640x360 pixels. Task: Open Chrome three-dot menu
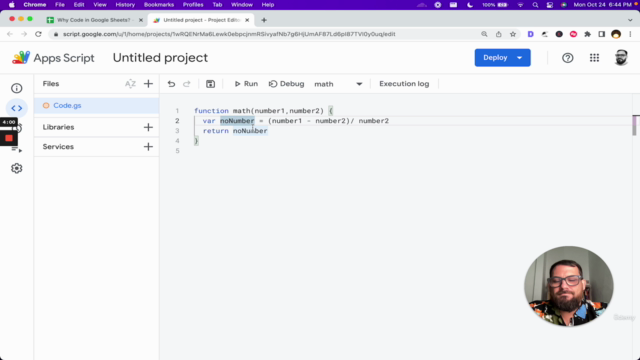(630, 34)
